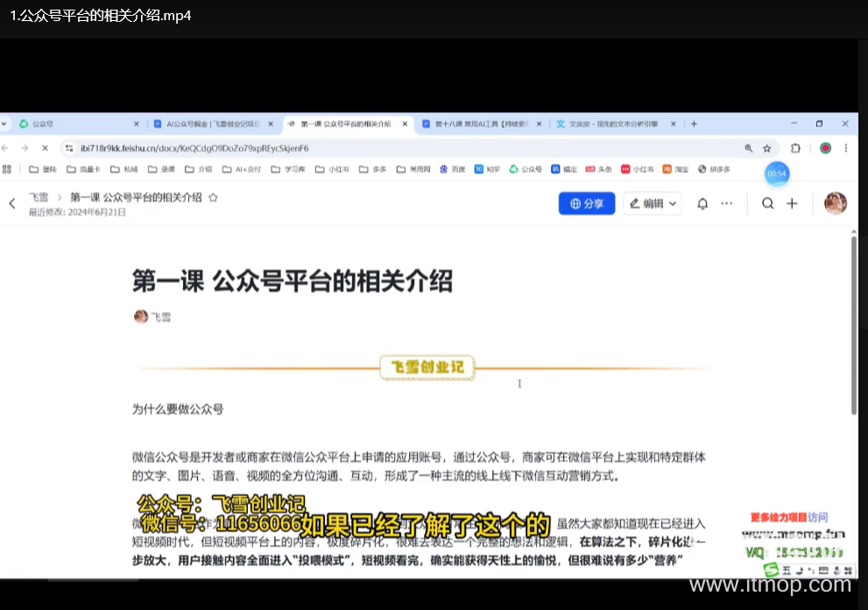Click the 飞雪 breadcrumb link

coord(39,197)
